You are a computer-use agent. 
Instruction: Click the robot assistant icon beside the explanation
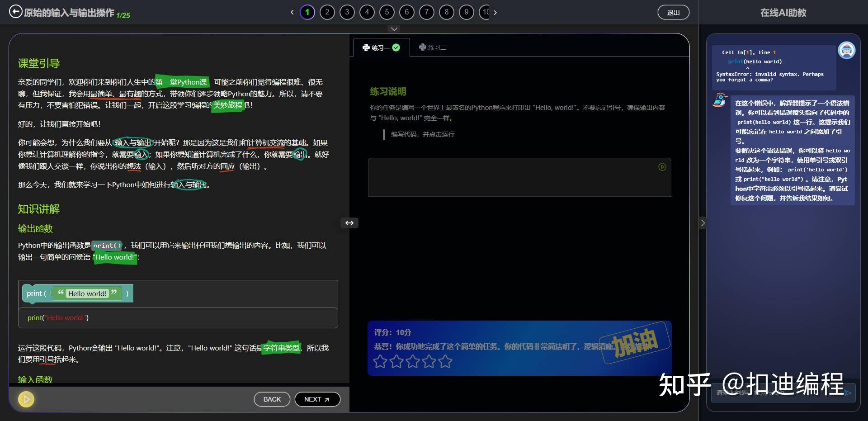click(719, 100)
